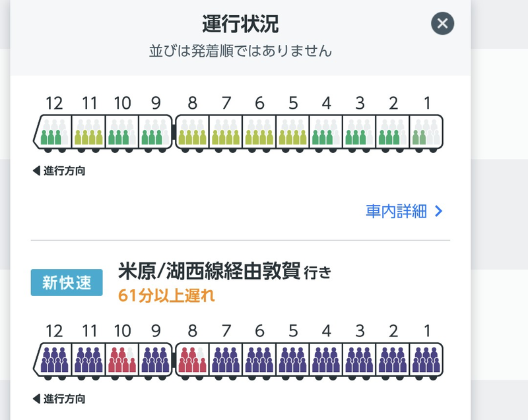Select car 6 in the lower train
528x420 pixels.
[x=259, y=359]
